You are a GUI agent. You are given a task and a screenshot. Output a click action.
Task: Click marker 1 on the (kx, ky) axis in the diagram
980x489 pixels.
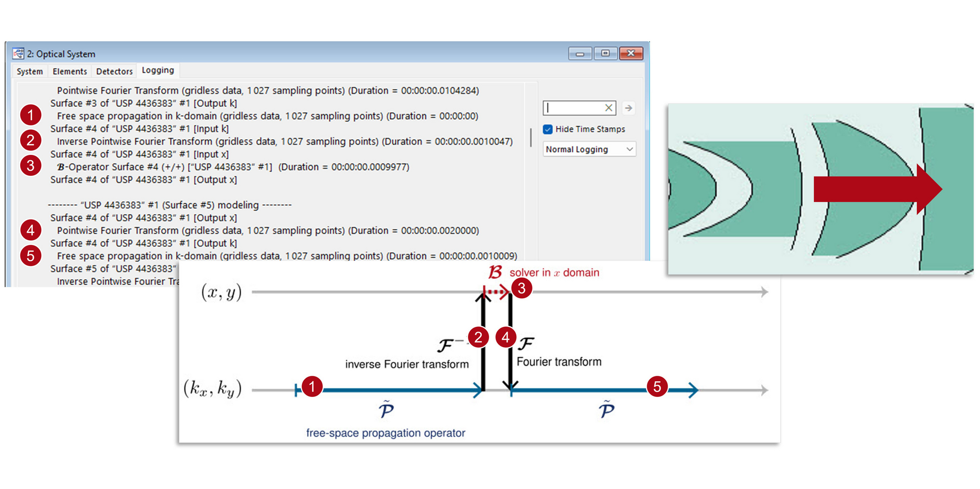pyautogui.click(x=313, y=387)
